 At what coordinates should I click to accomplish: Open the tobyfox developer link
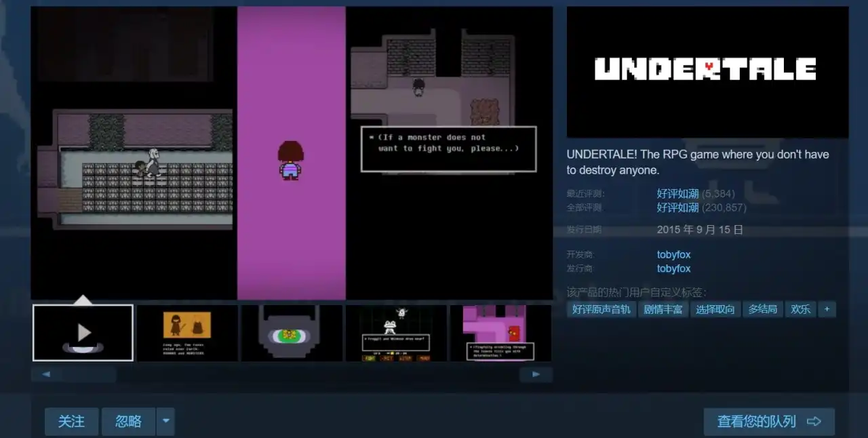(673, 255)
